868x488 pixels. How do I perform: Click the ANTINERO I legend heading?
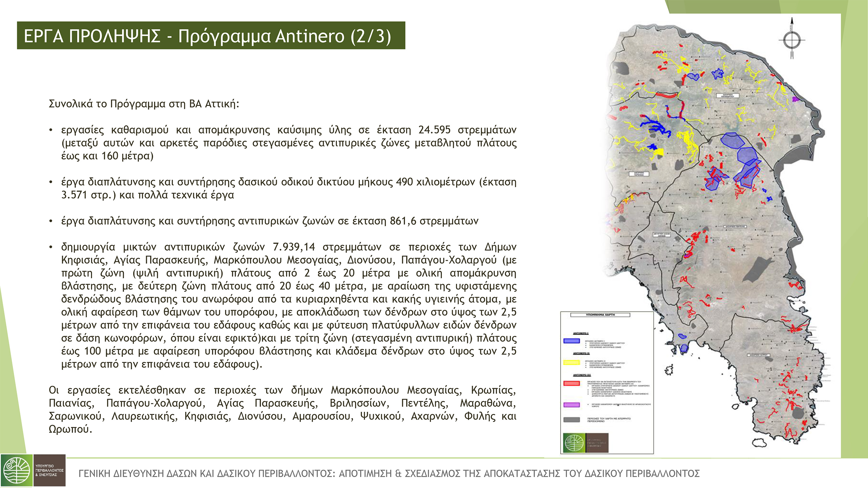pos(581,333)
